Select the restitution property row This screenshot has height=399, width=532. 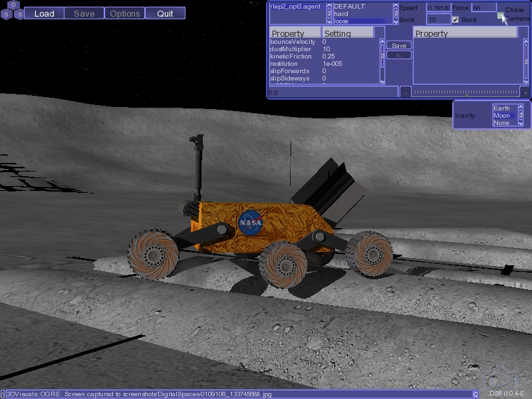coord(325,64)
